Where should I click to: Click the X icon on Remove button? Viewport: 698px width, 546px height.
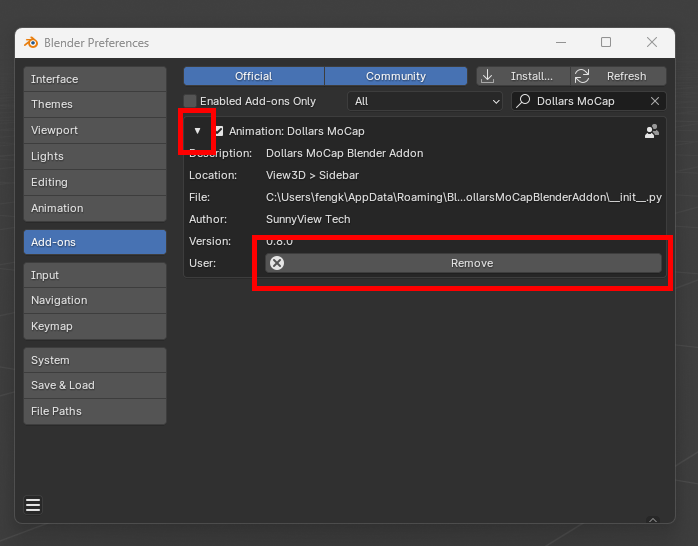(277, 263)
